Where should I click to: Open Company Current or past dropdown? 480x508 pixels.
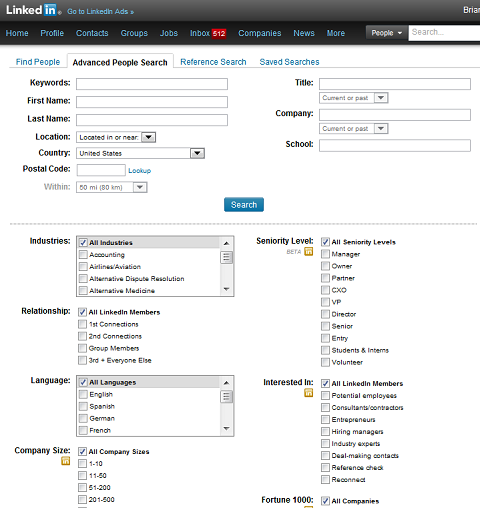coord(354,129)
